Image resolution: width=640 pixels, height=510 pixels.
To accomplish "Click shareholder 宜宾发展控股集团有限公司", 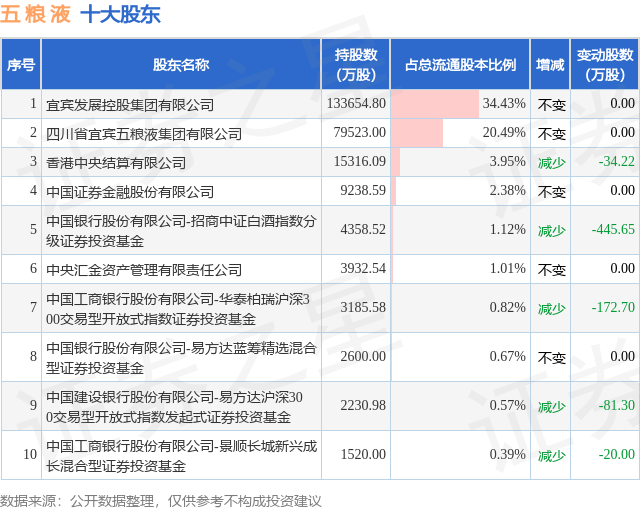I will 130,105.
